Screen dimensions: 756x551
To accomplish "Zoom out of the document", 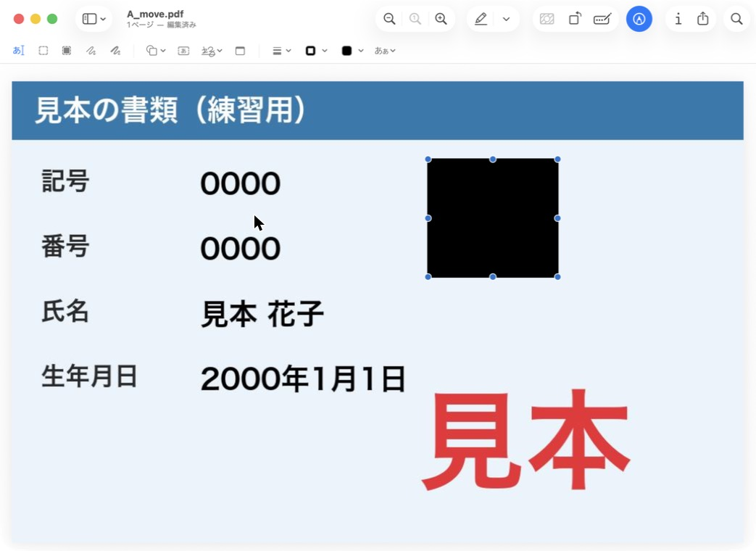I will (x=389, y=19).
